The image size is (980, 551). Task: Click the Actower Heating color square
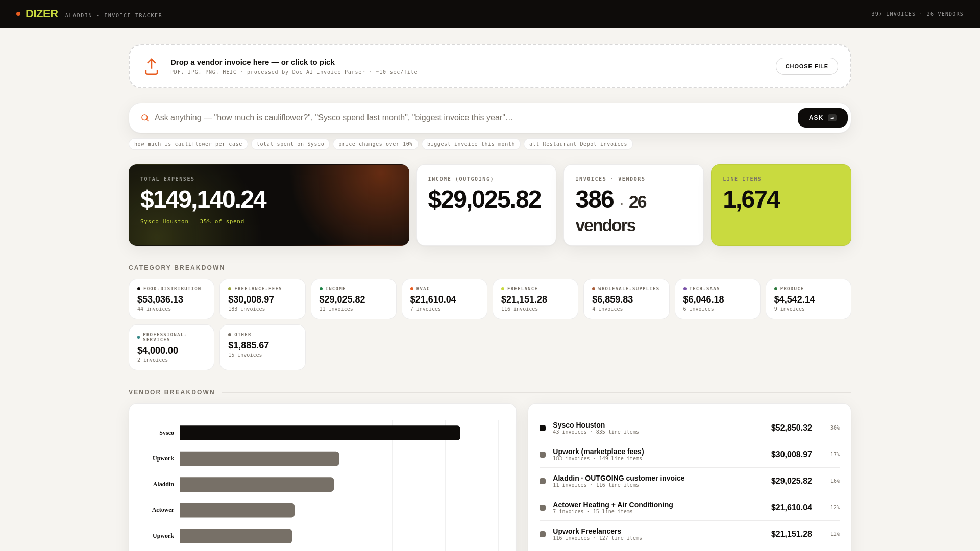point(543,508)
